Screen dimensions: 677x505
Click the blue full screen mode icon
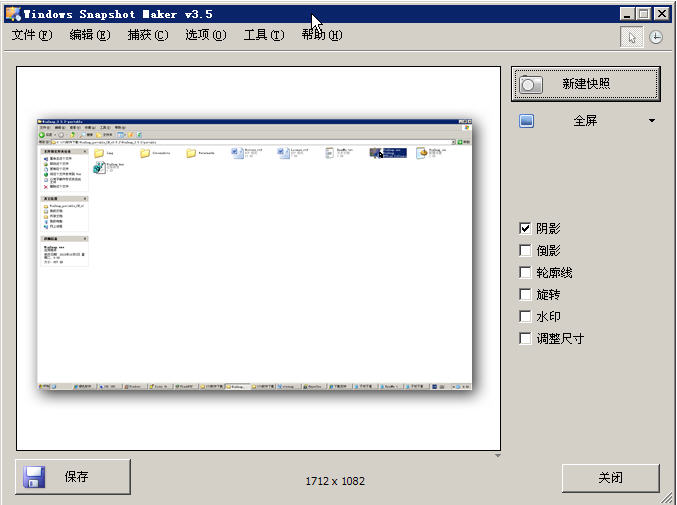point(526,121)
